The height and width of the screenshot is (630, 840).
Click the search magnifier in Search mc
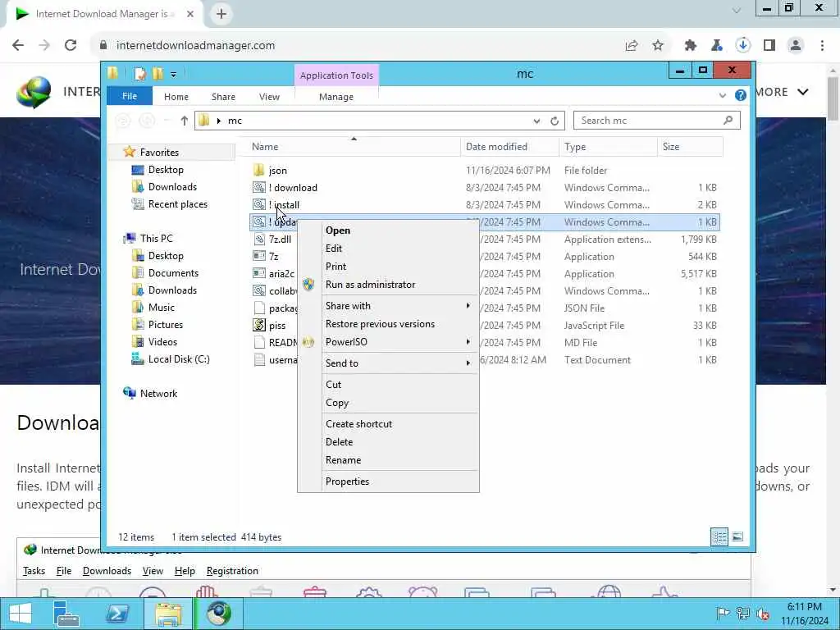(728, 121)
